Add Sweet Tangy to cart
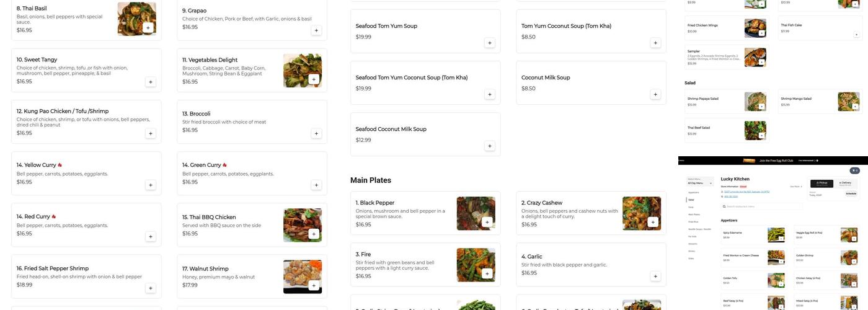Image resolution: width=868 pixels, height=310 pixels. tap(151, 82)
